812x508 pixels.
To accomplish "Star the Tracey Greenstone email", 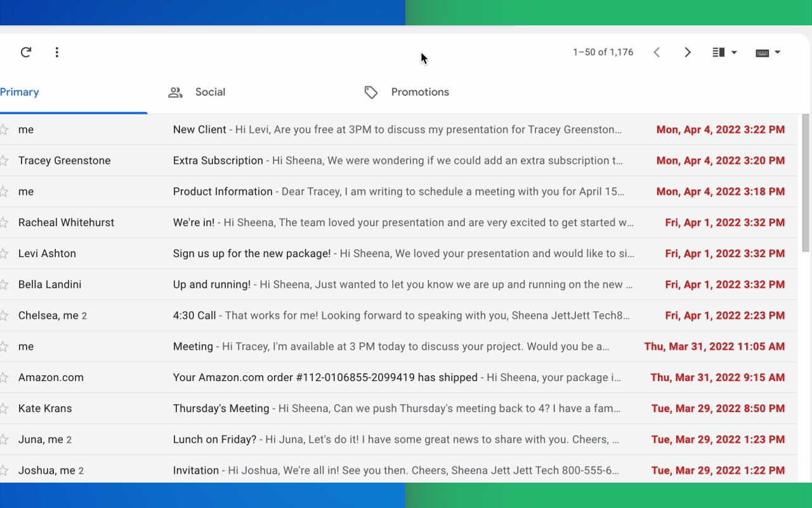I will pyautogui.click(x=4, y=161).
